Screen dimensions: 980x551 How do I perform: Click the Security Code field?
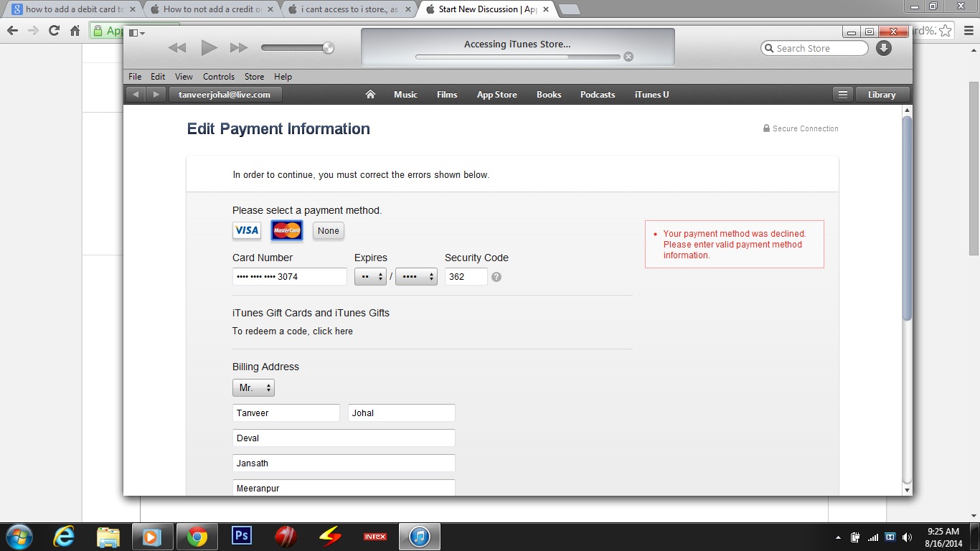pyautogui.click(x=466, y=276)
